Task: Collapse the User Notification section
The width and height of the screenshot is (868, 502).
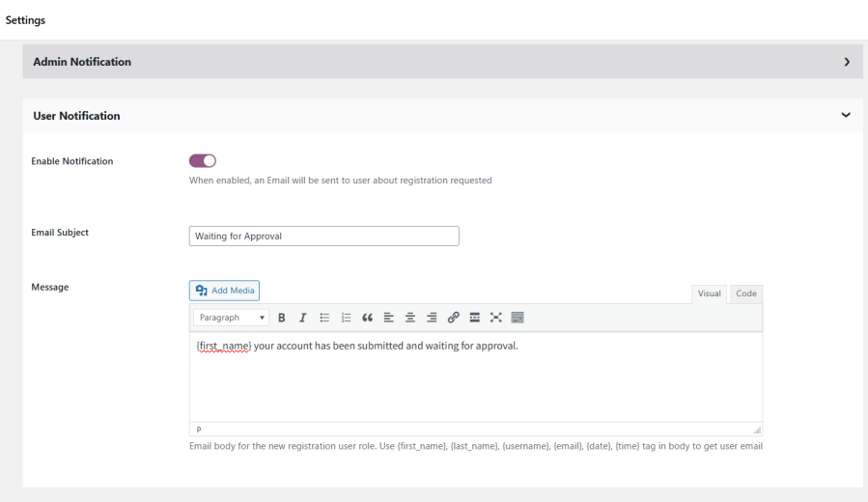Action: point(846,116)
